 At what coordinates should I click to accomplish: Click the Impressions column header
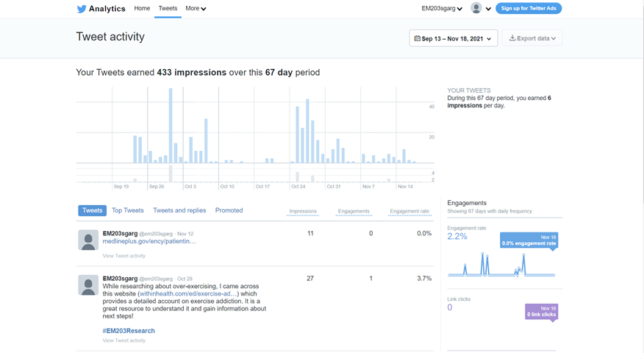pyautogui.click(x=303, y=211)
